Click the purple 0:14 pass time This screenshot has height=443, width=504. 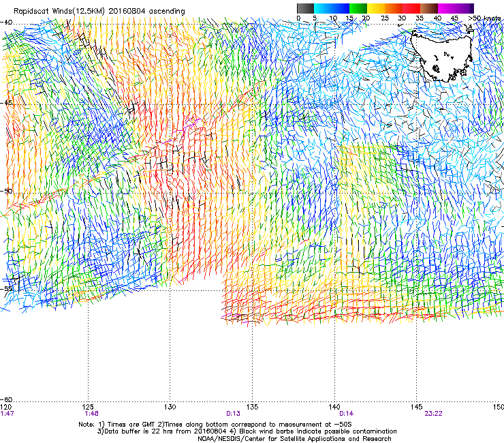tap(347, 414)
